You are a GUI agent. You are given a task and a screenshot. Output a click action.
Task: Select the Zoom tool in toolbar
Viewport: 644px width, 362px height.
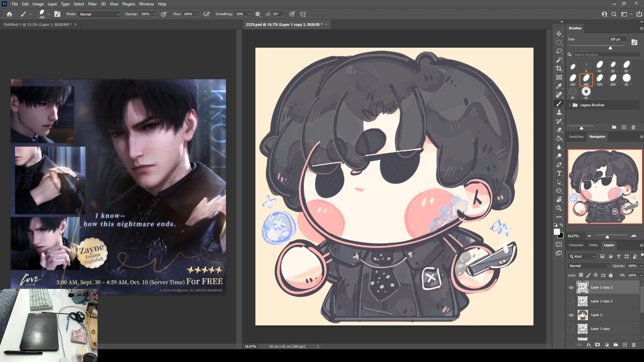(x=559, y=208)
